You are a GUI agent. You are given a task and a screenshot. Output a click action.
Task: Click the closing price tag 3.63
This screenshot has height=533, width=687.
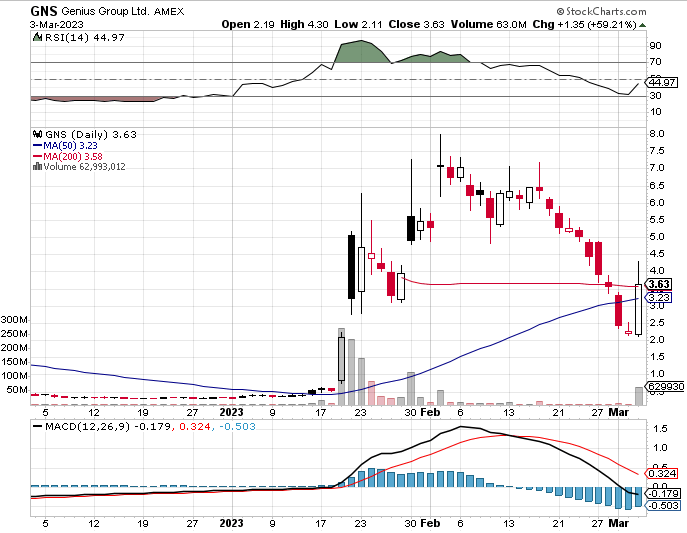click(659, 284)
